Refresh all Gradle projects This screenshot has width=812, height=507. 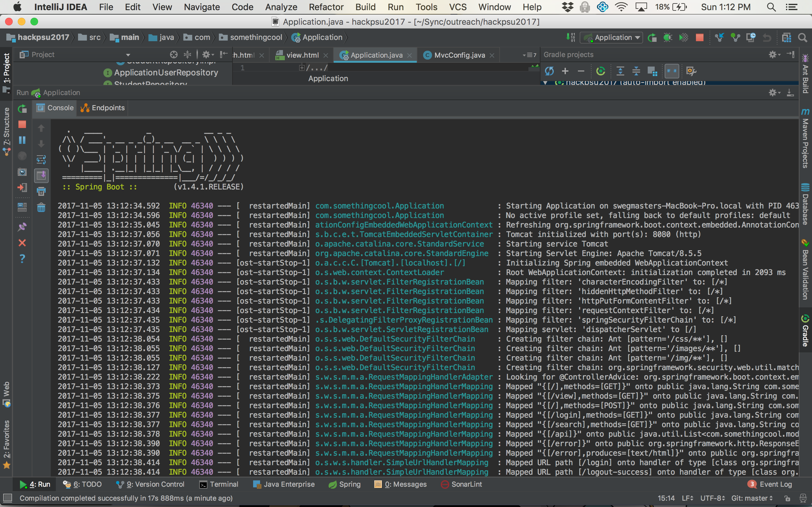(x=549, y=71)
